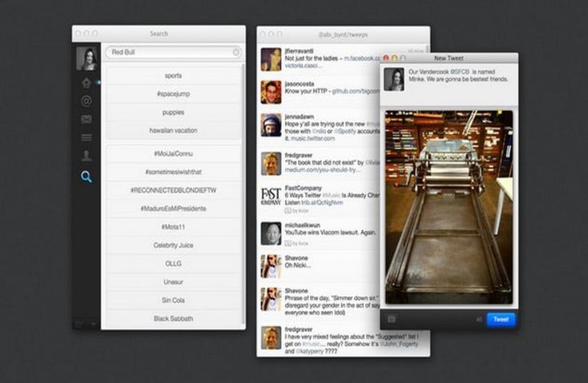Open trend 'OLLG'
Screen dimensions: 588x383
pyautogui.click(x=173, y=264)
